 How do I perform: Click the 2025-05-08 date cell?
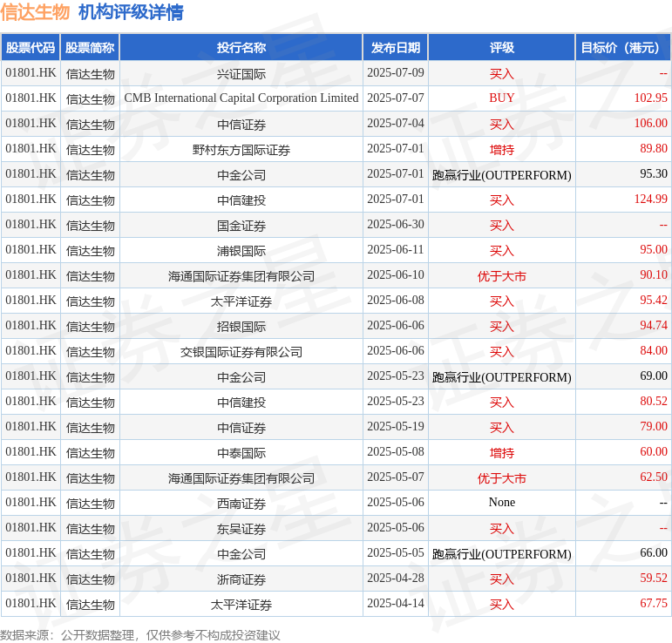coord(396,452)
